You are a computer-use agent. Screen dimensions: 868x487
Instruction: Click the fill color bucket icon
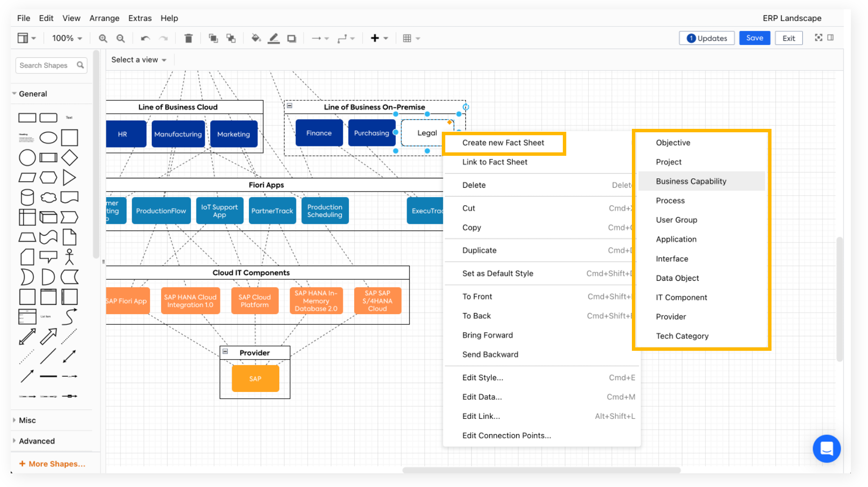pos(256,38)
